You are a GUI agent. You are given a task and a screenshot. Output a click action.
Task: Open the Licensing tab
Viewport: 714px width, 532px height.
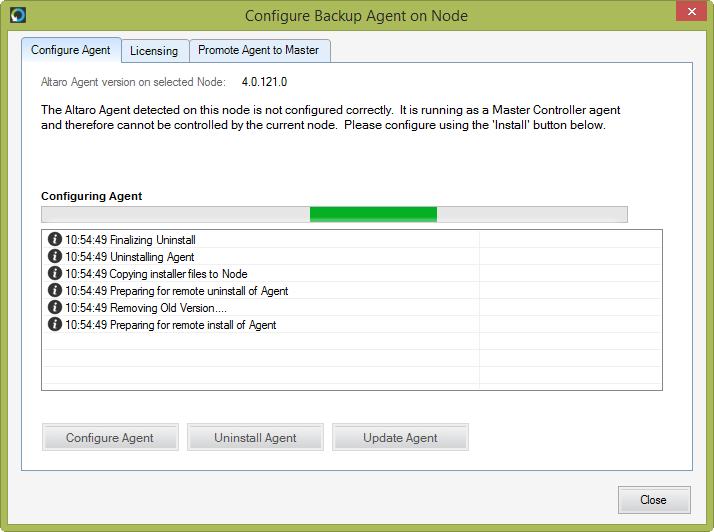154,51
